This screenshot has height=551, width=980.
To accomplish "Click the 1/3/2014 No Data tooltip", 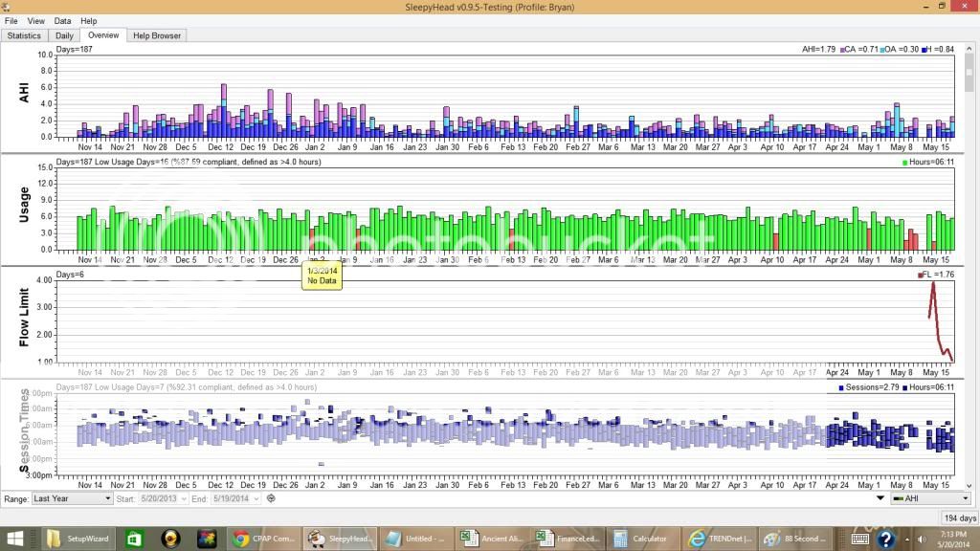I will 322,275.
